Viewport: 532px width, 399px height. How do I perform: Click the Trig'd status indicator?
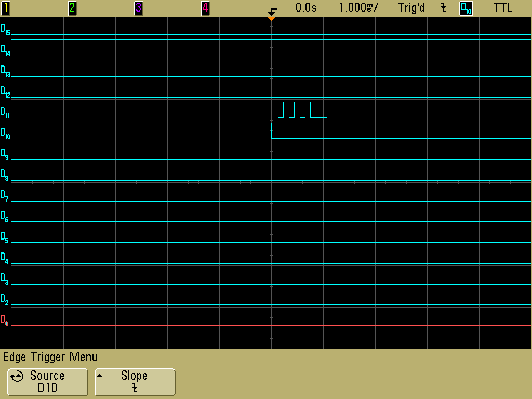pos(411,8)
